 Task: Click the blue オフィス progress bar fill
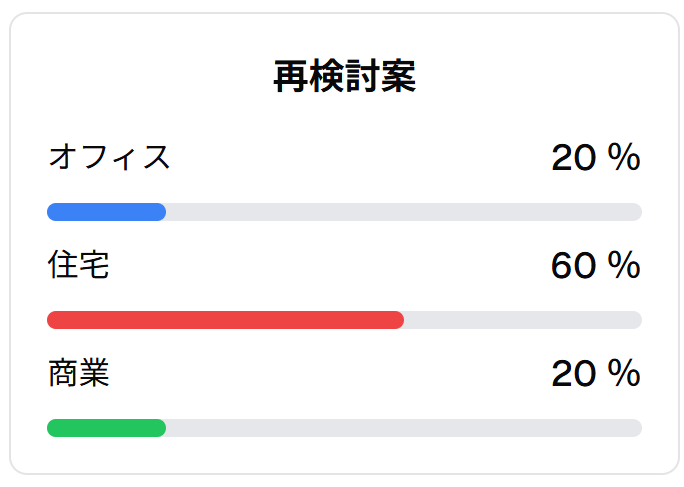click(106, 212)
